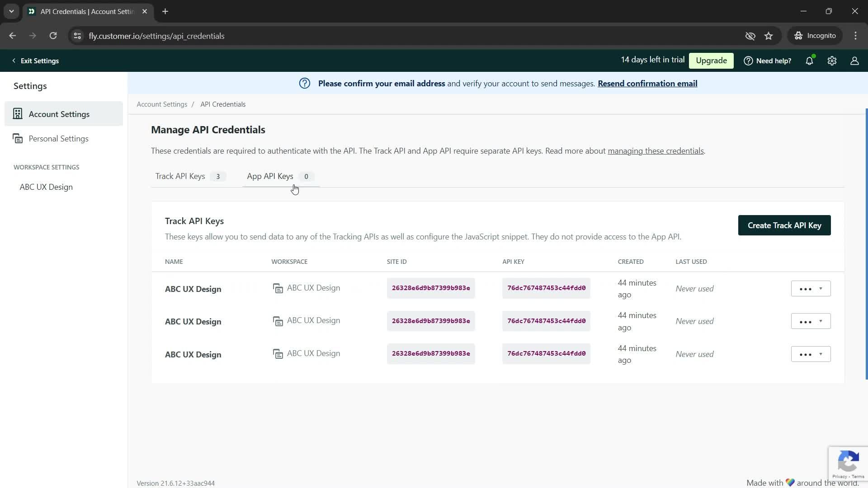The image size is (868, 488).
Task: Click the NAME column header
Action: click(174, 262)
